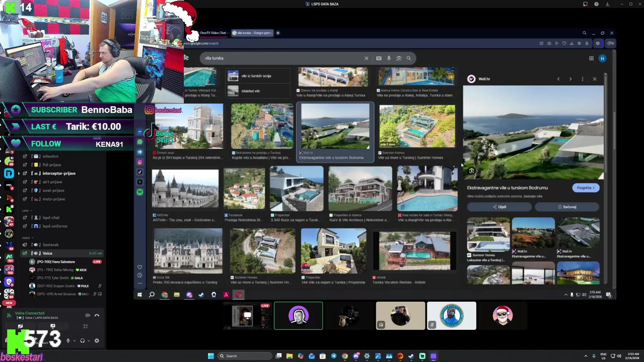Open the on-screen keyboard input tool
644x362 pixels.
pyautogui.click(x=379, y=58)
